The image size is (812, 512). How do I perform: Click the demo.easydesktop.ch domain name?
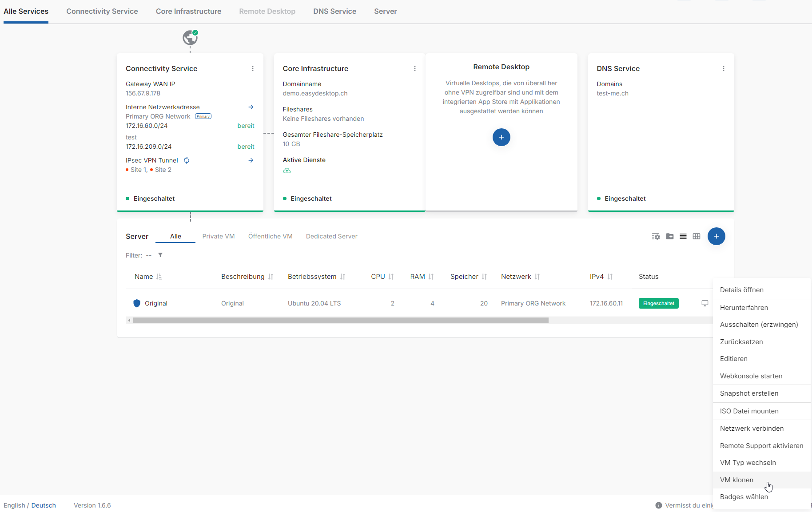point(315,93)
